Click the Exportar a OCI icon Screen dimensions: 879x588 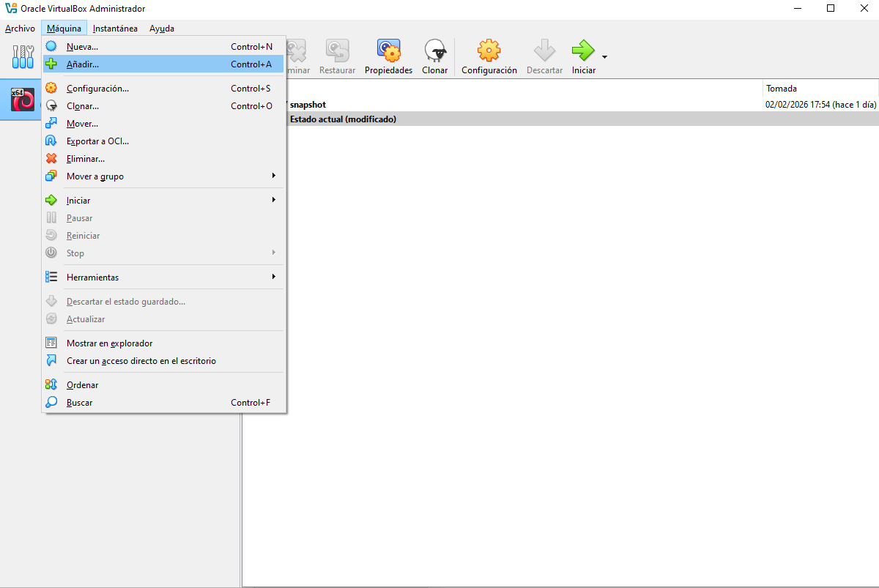51,141
